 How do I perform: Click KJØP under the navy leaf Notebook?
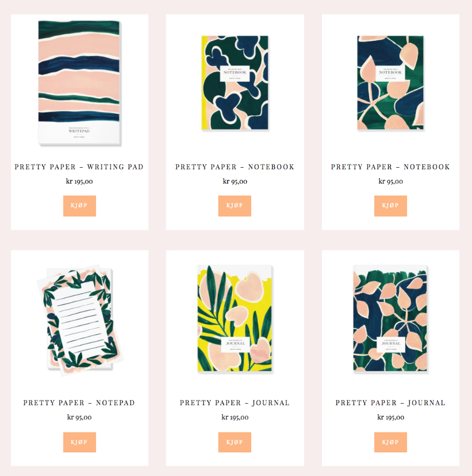[391, 206]
